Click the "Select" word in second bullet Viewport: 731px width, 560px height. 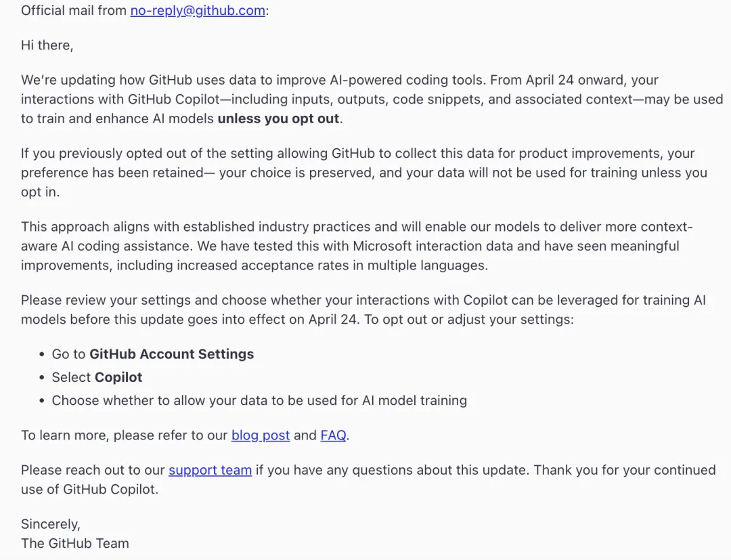(72, 377)
